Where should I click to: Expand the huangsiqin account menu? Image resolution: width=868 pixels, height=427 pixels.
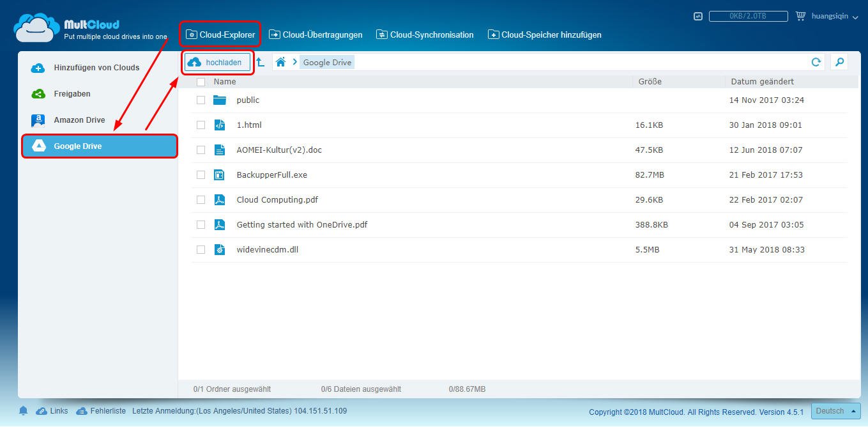click(x=834, y=16)
